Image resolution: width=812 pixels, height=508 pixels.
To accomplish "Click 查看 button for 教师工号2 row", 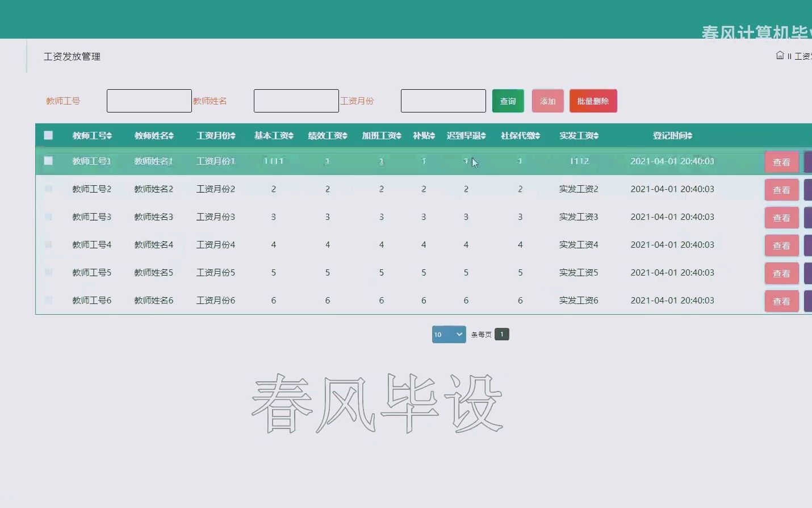I will click(781, 190).
